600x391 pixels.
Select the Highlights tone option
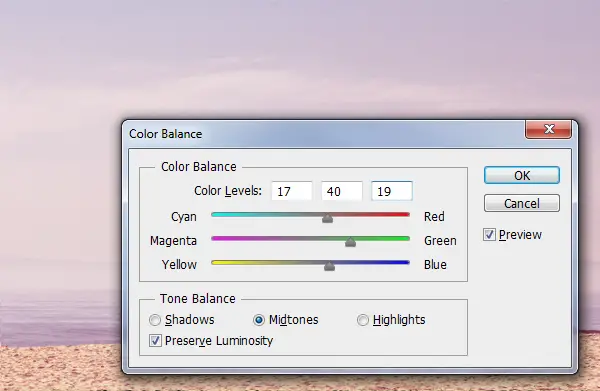tap(362, 320)
